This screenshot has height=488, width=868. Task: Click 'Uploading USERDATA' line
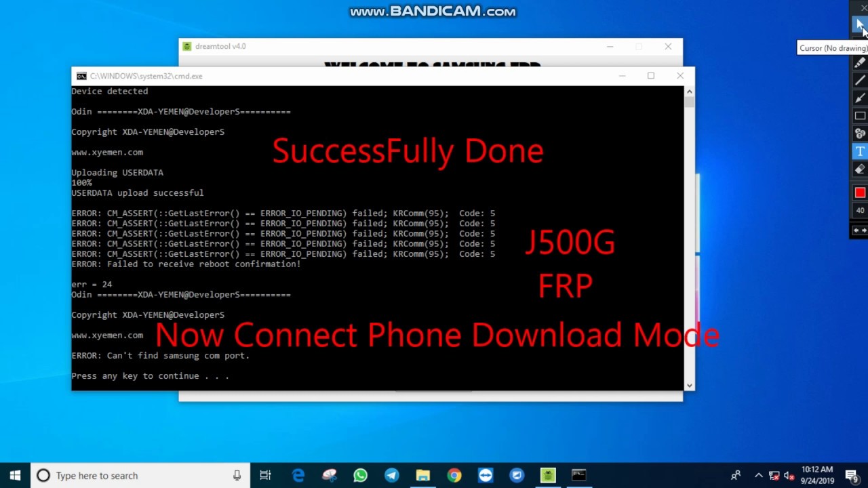pyautogui.click(x=117, y=172)
